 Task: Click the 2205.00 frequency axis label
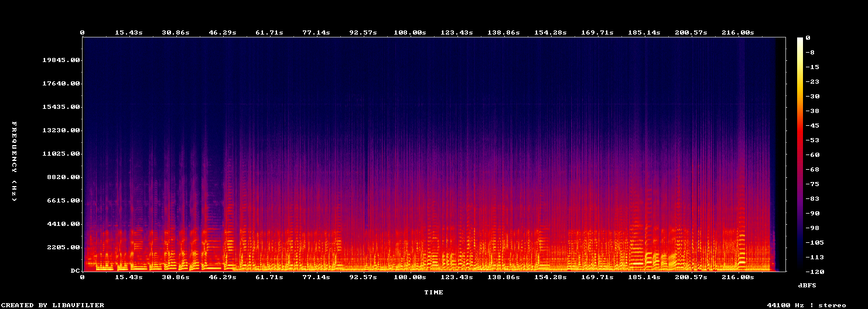[63, 248]
